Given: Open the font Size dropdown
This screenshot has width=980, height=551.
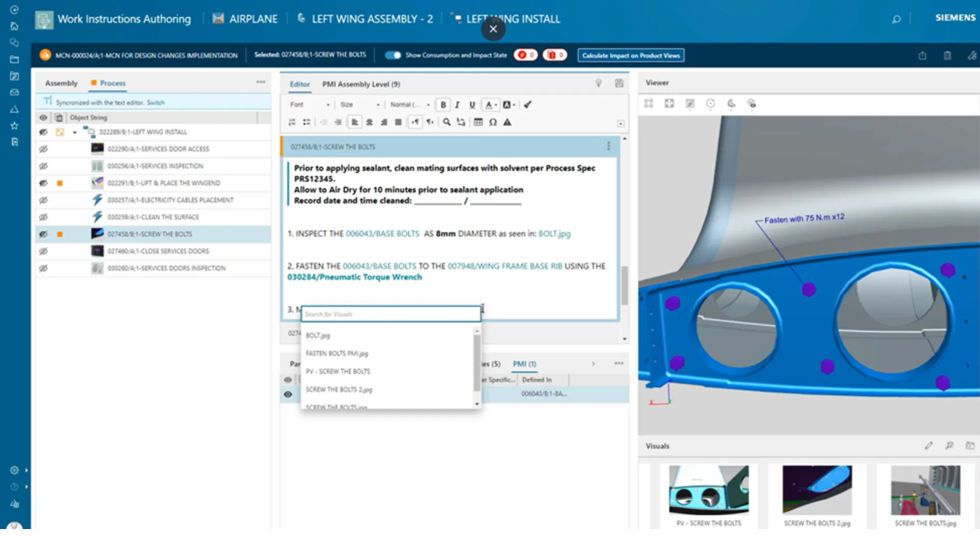Looking at the screenshot, I should click(360, 105).
